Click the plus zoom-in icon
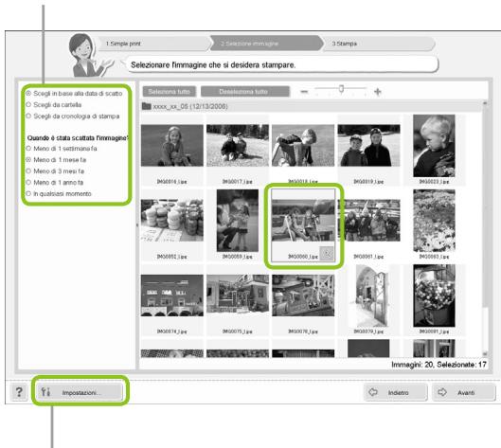The height and width of the screenshot is (448, 501). tap(378, 92)
